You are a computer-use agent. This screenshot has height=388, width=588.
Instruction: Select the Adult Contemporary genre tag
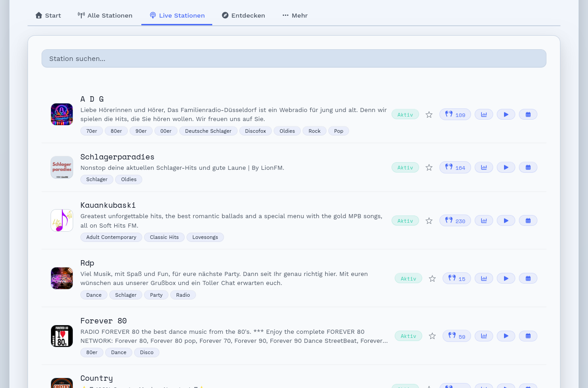coord(111,237)
